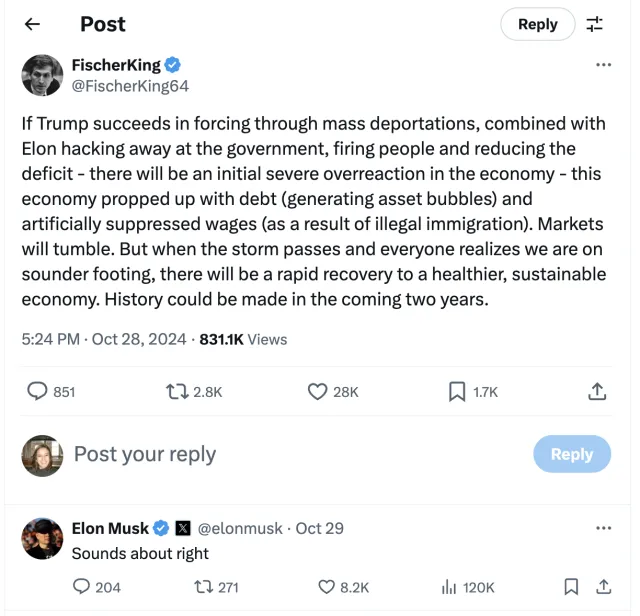Repost FischerKing's post with 2.8K reposts

click(x=176, y=391)
